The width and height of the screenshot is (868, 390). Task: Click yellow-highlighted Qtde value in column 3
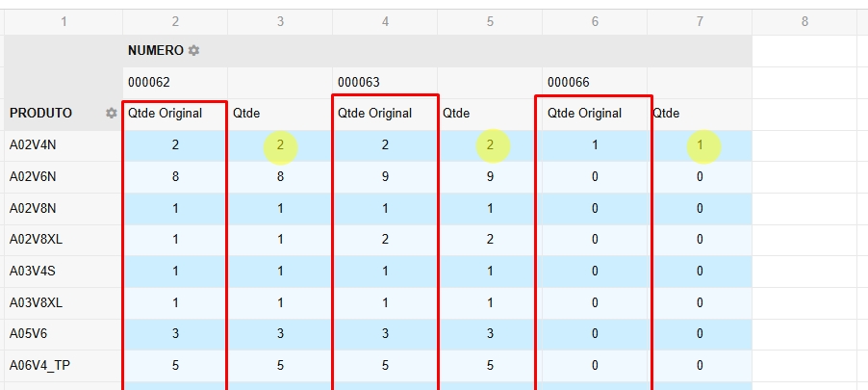[x=280, y=145]
